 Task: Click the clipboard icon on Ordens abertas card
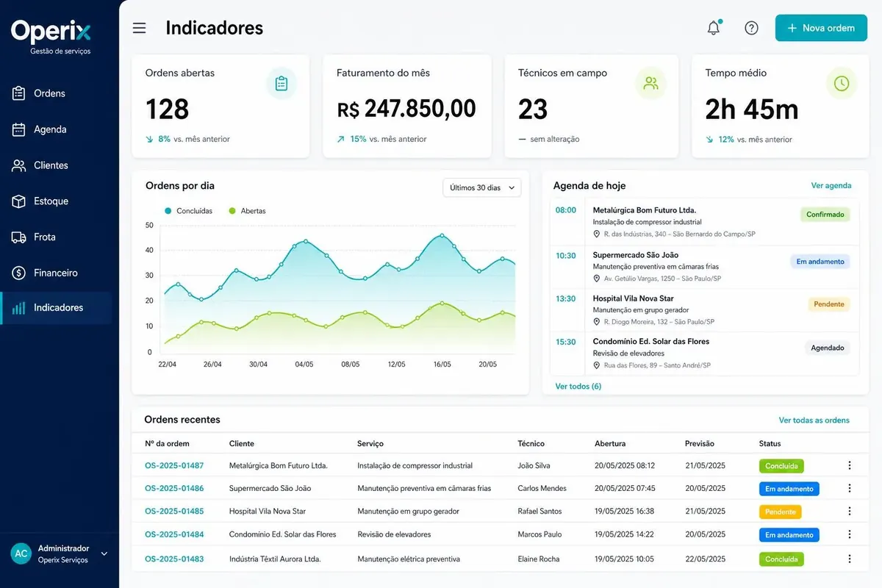point(281,83)
